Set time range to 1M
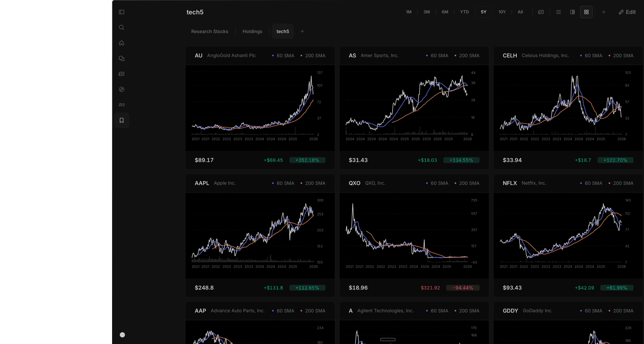644x344 pixels. click(408, 12)
